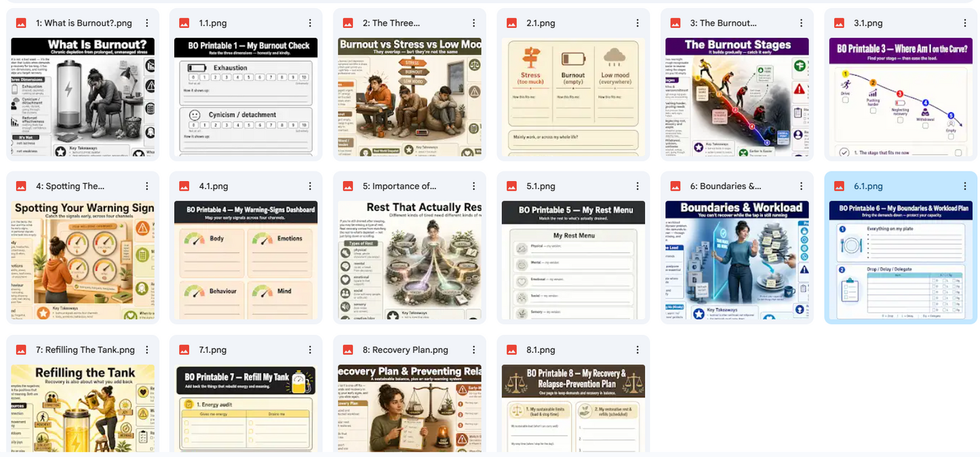Select the My Recovery & Relapse-Prevention Plan thumbnail
Viewport: 980px width, 457px height.
point(574,409)
